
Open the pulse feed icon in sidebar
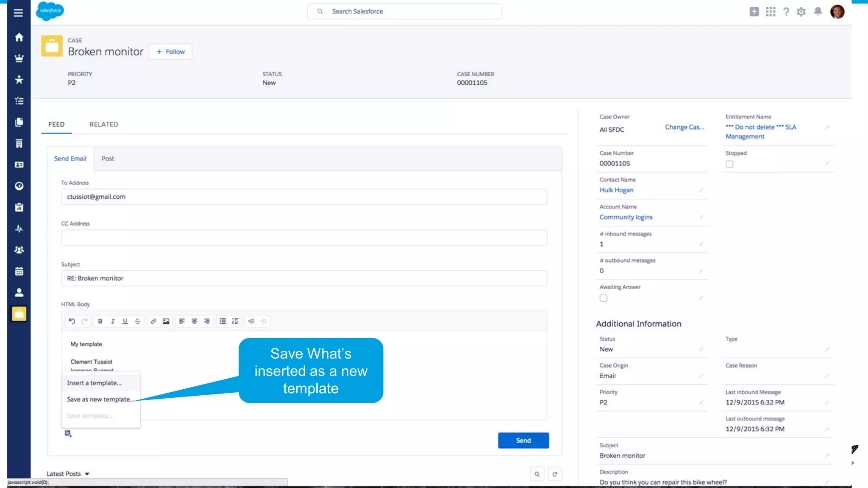coord(19,229)
